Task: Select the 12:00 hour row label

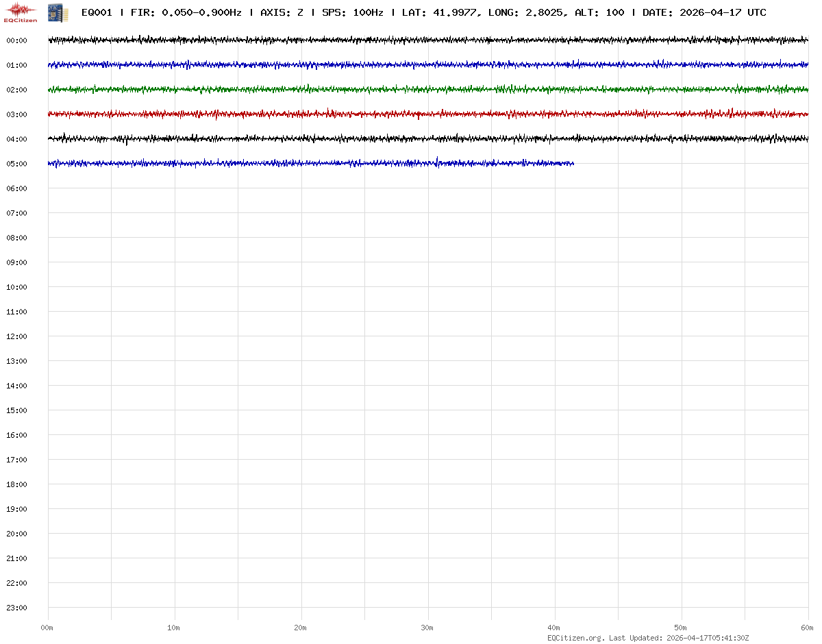Action: (16, 336)
